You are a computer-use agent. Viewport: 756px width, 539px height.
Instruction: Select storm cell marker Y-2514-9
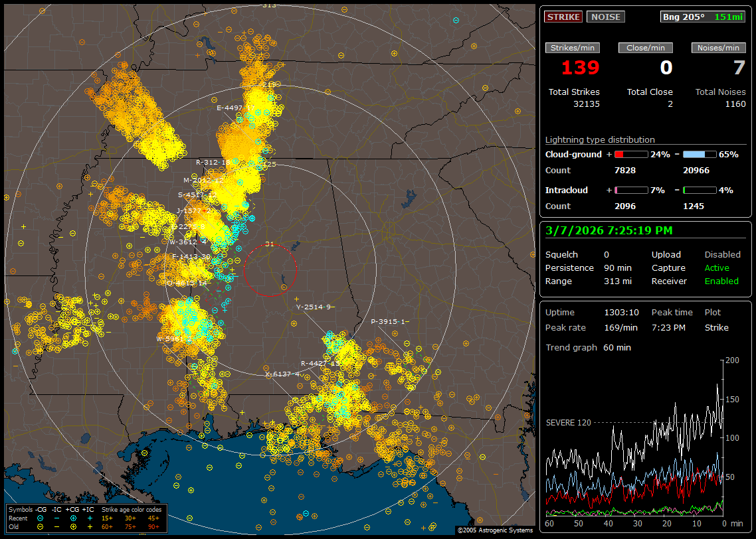click(313, 307)
